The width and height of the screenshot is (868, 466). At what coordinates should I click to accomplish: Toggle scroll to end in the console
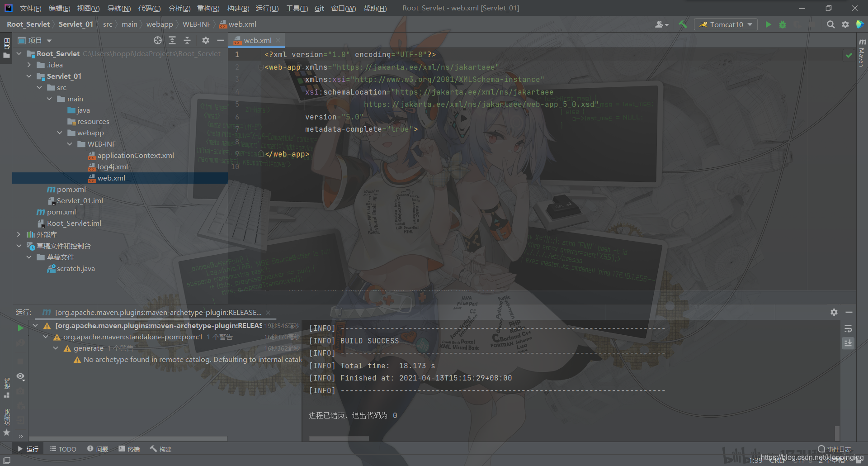(848, 343)
